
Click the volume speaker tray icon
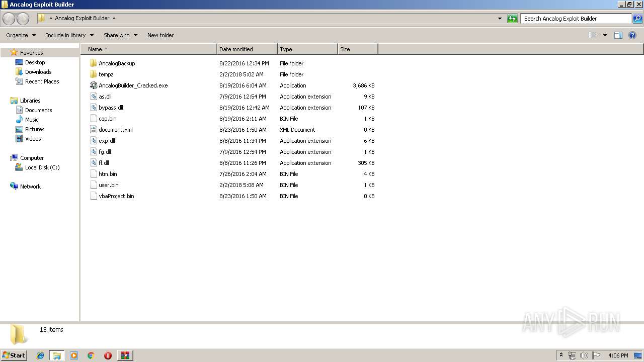click(584, 355)
